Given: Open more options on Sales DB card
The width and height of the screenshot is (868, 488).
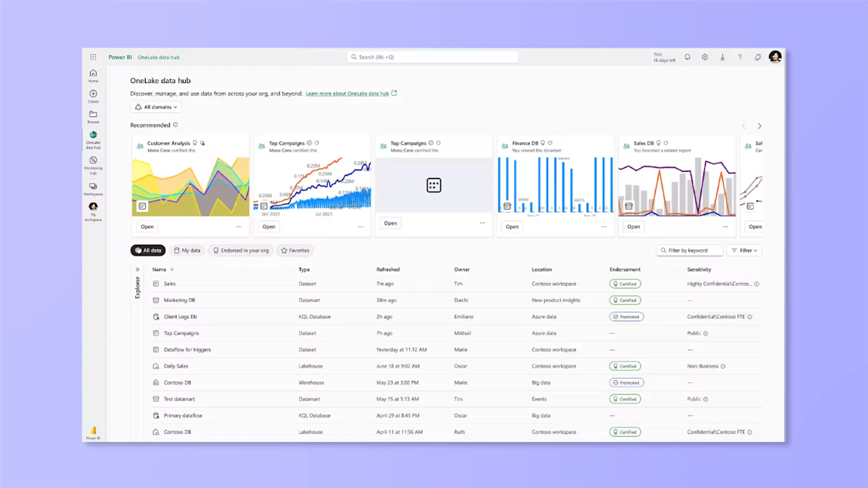Looking at the screenshot, I should point(725,226).
